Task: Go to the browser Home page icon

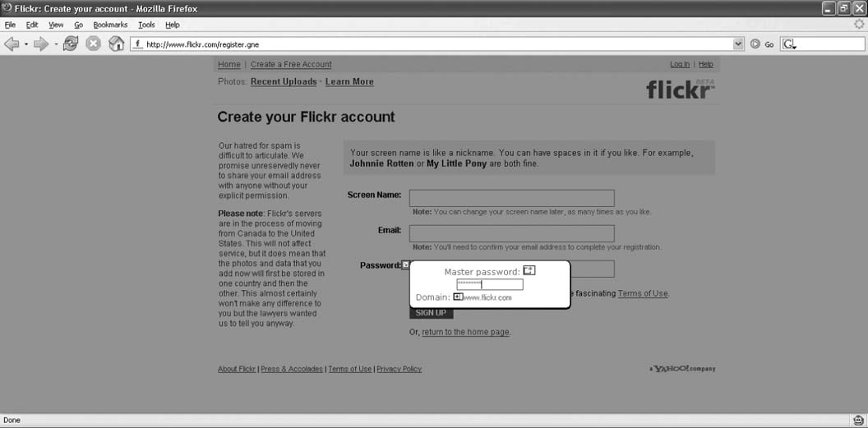Action: point(116,44)
